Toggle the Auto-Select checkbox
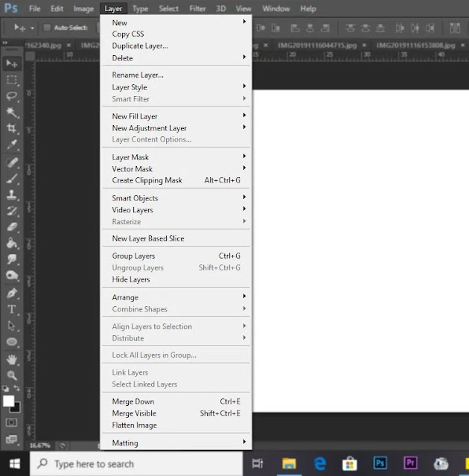The height and width of the screenshot is (476, 469). [47, 28]
